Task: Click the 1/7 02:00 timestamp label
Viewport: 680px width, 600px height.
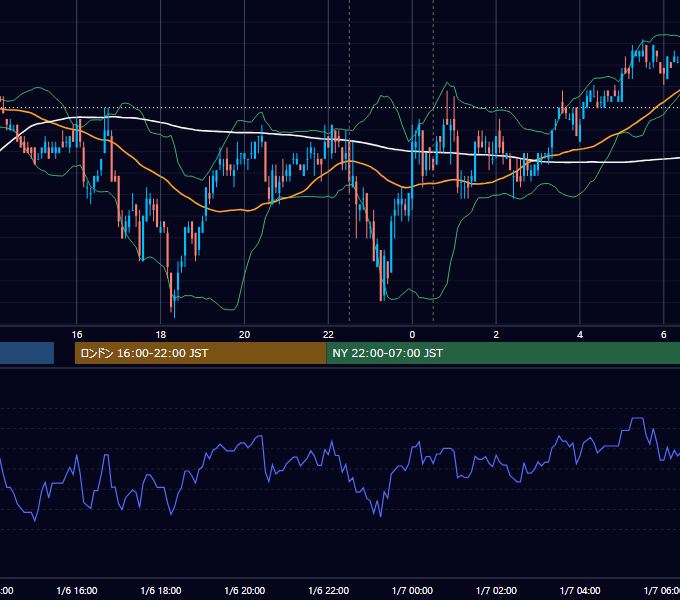Action: click(x=496, y=591)
